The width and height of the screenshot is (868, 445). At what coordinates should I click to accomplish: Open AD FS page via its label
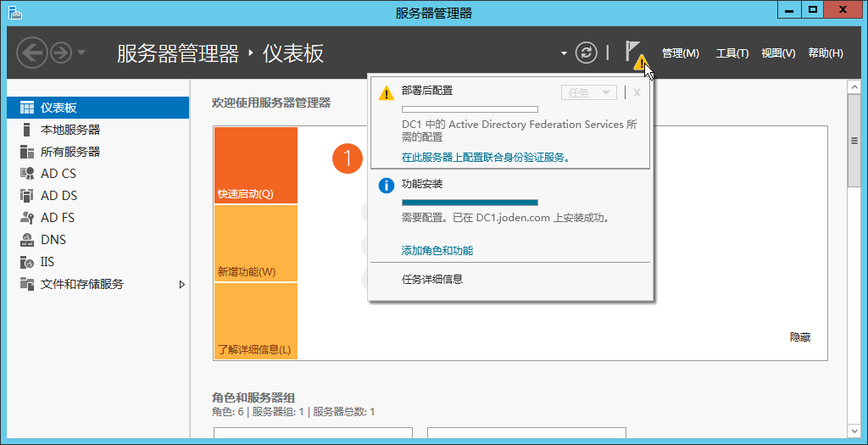58,218
